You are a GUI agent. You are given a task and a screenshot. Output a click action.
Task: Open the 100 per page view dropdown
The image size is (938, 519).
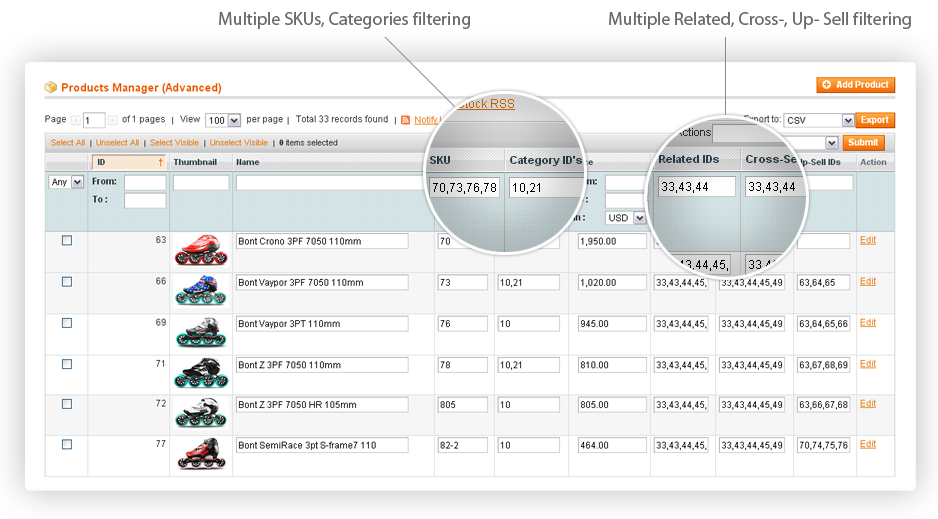[x=223, y=120]
